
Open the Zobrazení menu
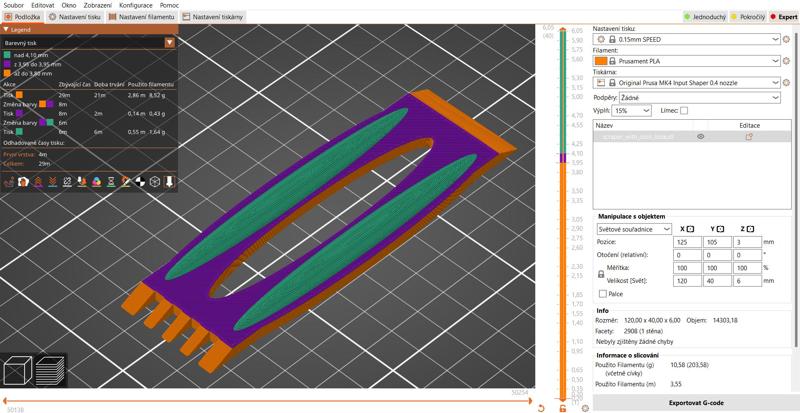point(97,5)
